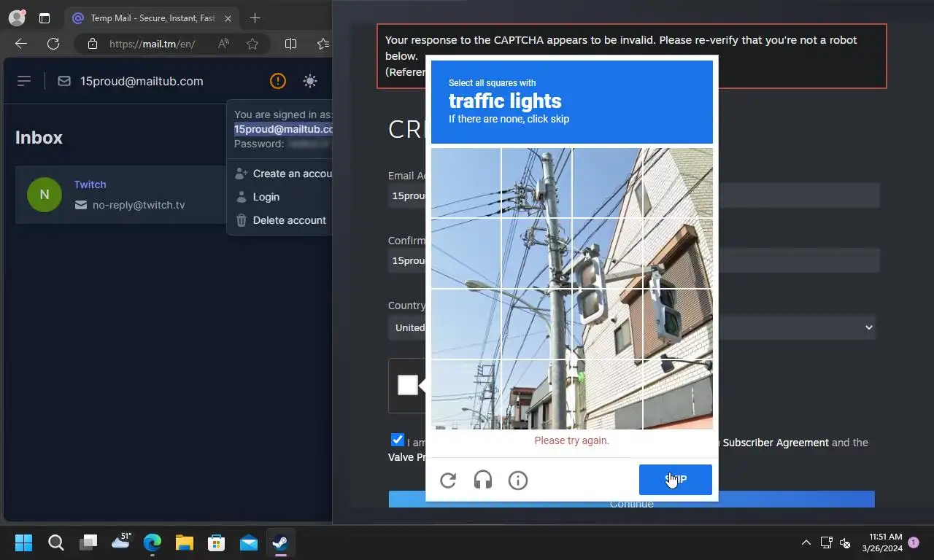Open Windows Search from taskbar
Viewport: 934px width, 560px height.
56,542
